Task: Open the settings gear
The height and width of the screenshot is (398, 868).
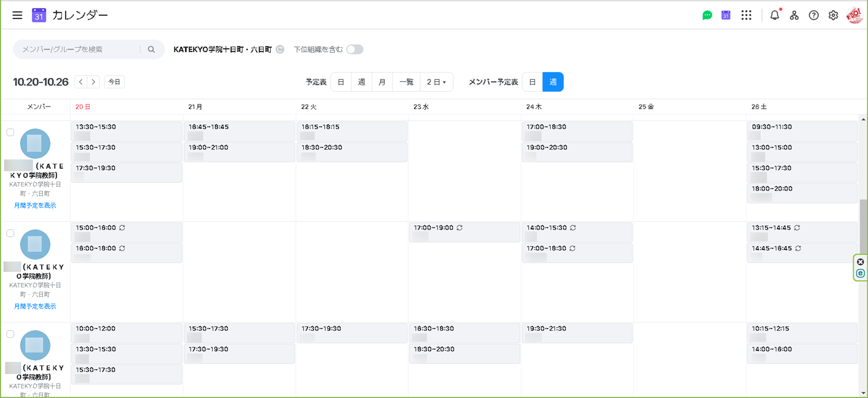Action: click(833, 15)
